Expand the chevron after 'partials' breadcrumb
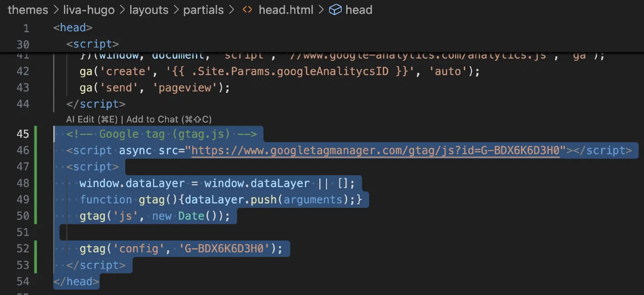 [x=231, y=10]
